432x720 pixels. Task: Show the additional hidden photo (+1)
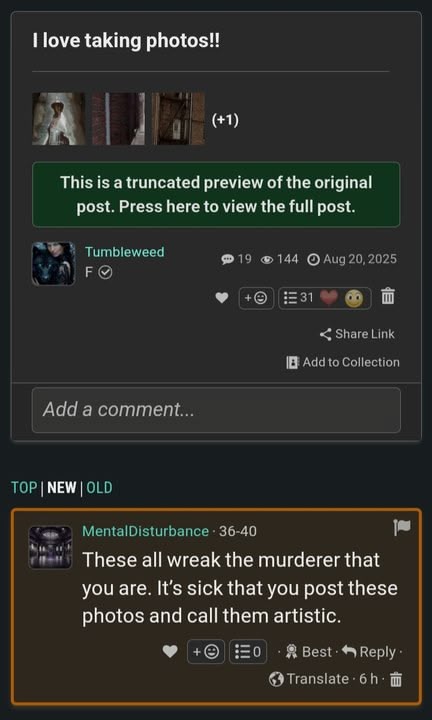pos(225,120)
